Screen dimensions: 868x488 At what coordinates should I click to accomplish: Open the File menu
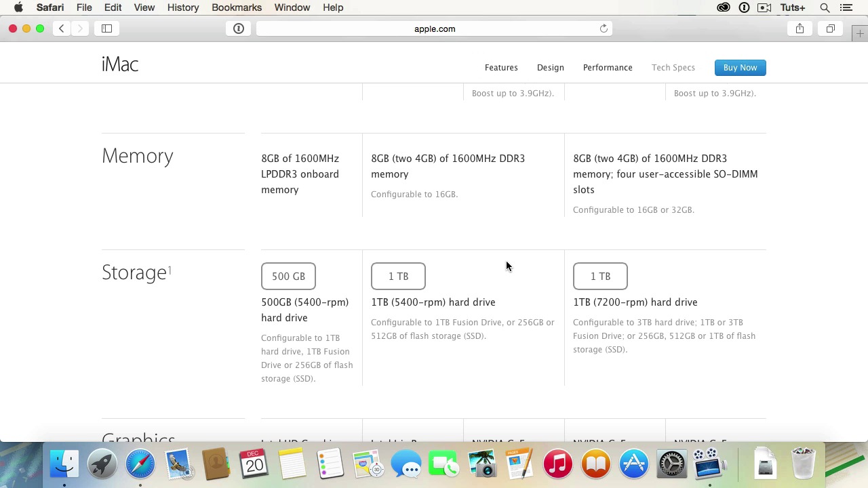point(84,7)
